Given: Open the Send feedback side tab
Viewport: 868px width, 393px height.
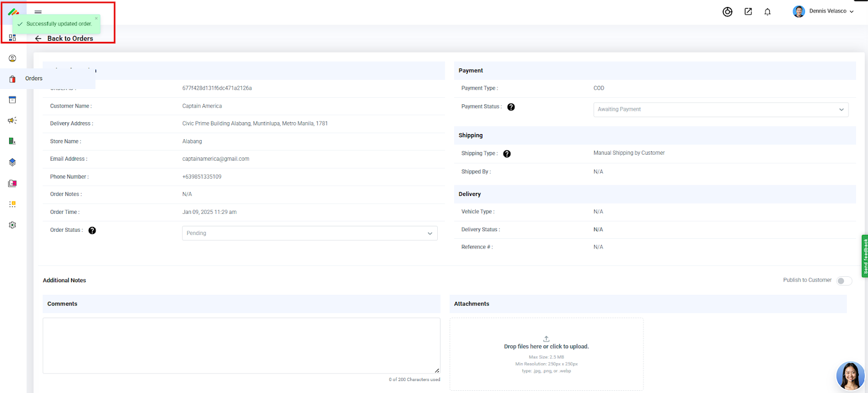Looking at the screenshot, I should coord(865,256).
